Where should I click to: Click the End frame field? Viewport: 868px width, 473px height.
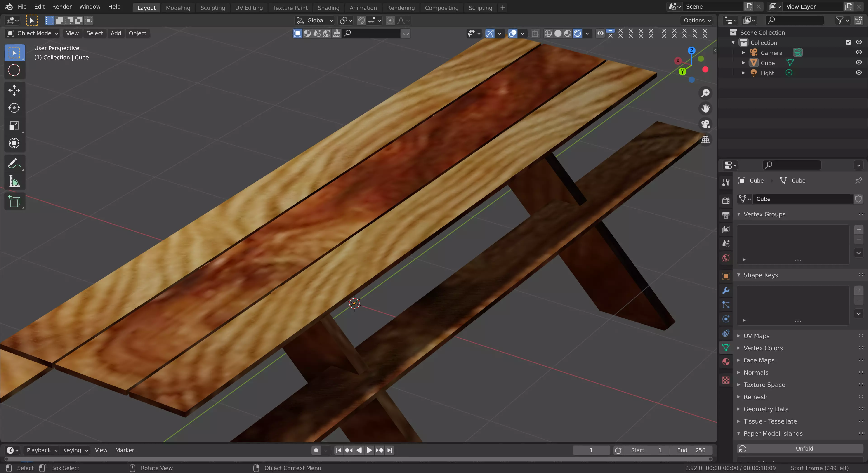691,450
